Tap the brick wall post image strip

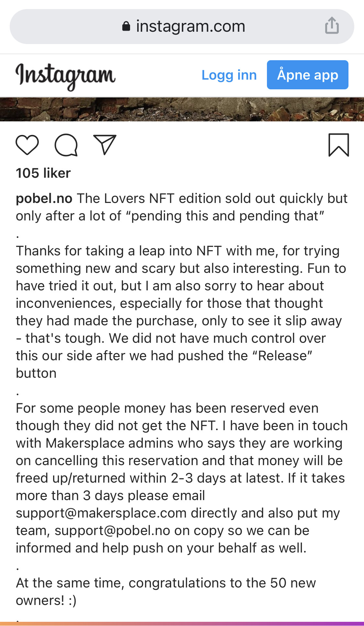point(182,109)
